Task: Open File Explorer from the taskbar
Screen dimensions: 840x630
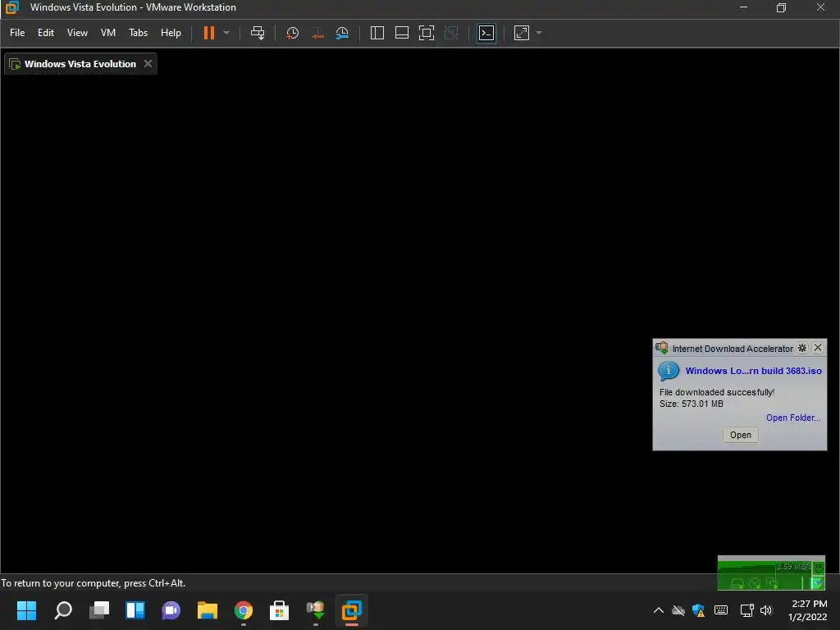Action: click(x=208, y=610)
